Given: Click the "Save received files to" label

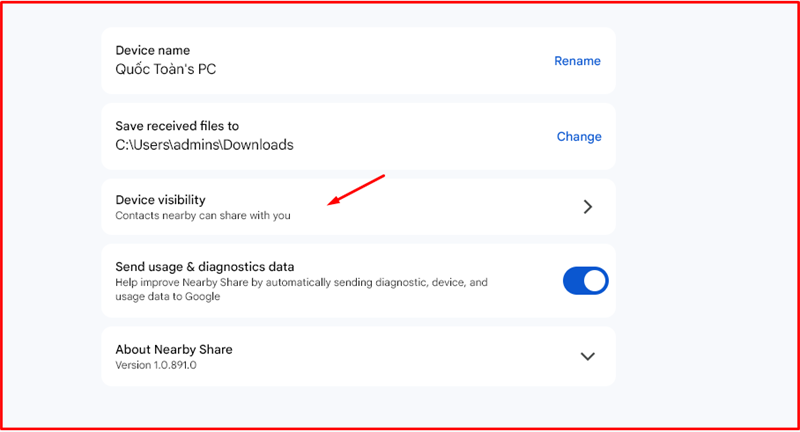Looking at the screenshot, I should click(177, 126).
